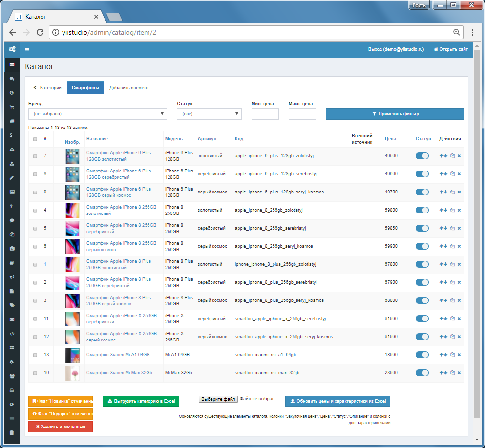Disable status toggle for iPhone X серебристый
This screenshot has height=448, width=485.
point(422,319)
